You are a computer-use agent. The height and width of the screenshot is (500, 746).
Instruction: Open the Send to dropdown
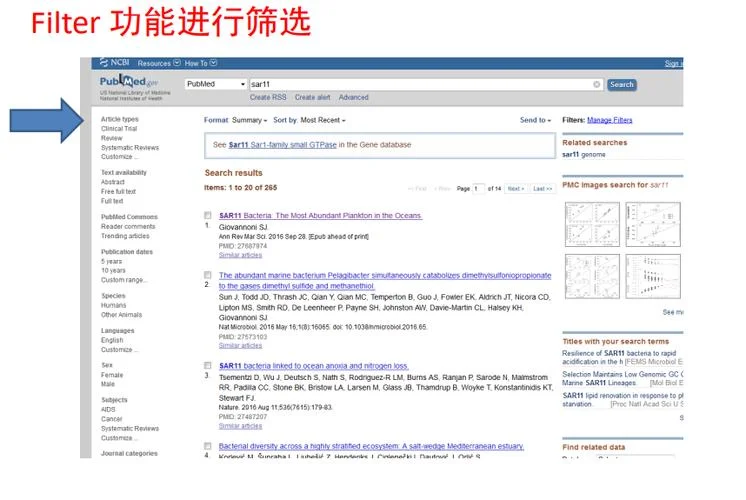[535, 120]
